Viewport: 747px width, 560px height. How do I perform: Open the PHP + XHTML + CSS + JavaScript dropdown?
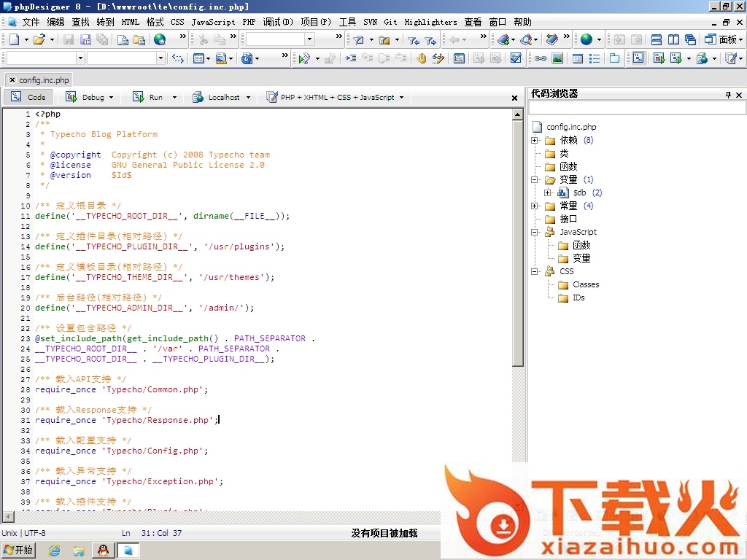coord(337,97)
